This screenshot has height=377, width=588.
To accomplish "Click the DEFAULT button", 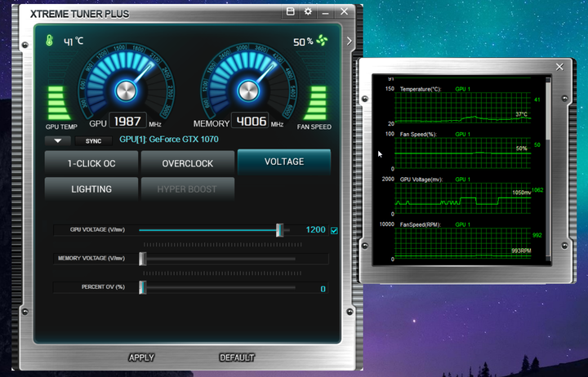I will pos(237,357).
